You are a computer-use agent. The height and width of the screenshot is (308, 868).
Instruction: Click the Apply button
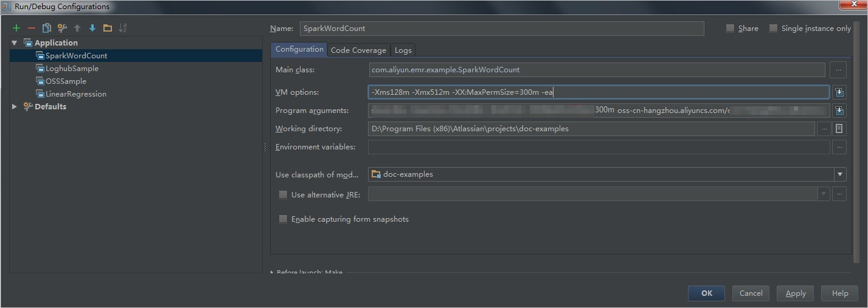pyautogui.click(x=796, y=293)
